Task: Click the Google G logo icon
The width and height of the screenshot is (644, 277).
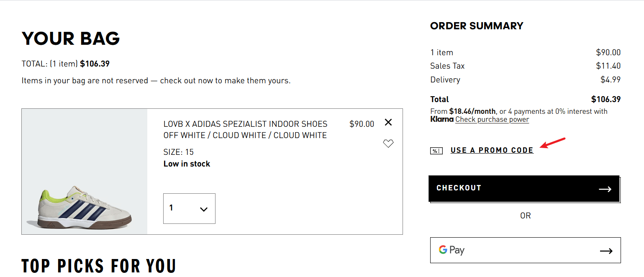Action: click(443, 250)
